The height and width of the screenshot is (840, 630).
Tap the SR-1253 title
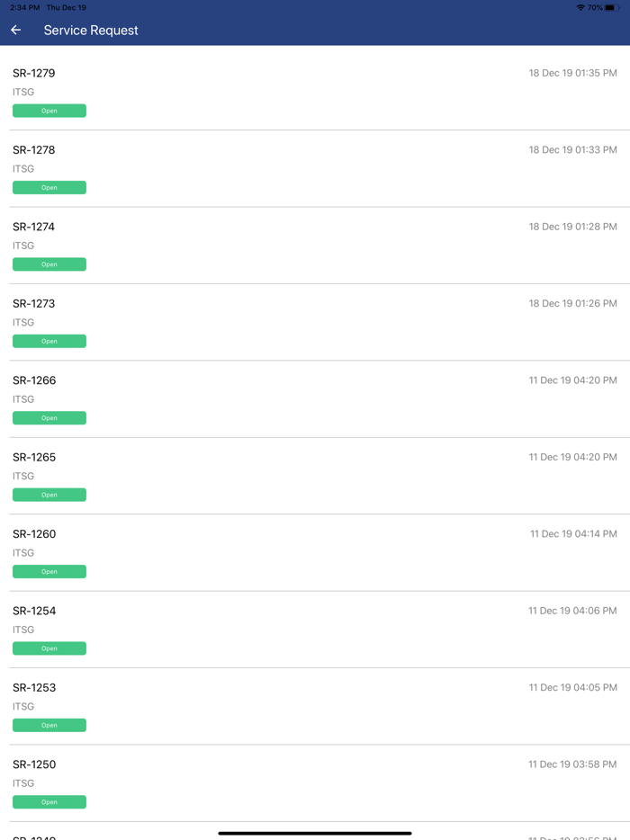coord(34,688)
